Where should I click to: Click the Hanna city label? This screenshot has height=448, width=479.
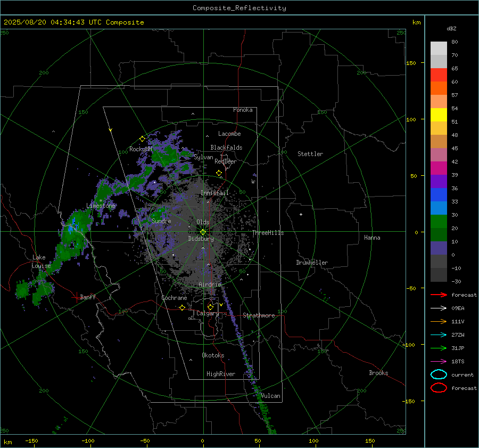[372, 238]
